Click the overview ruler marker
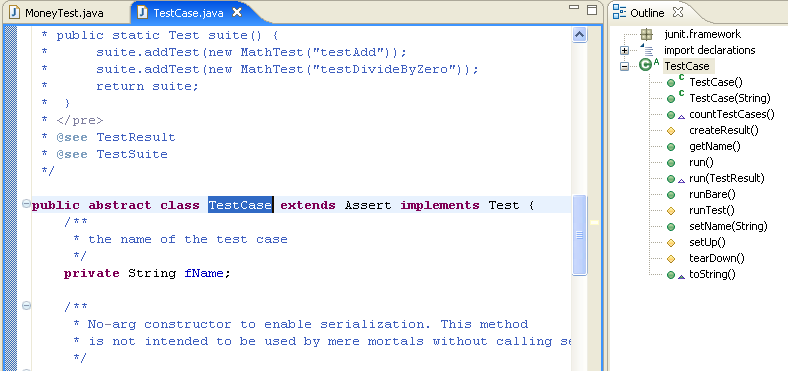788x371 pixels. click(x=595, y=222)
